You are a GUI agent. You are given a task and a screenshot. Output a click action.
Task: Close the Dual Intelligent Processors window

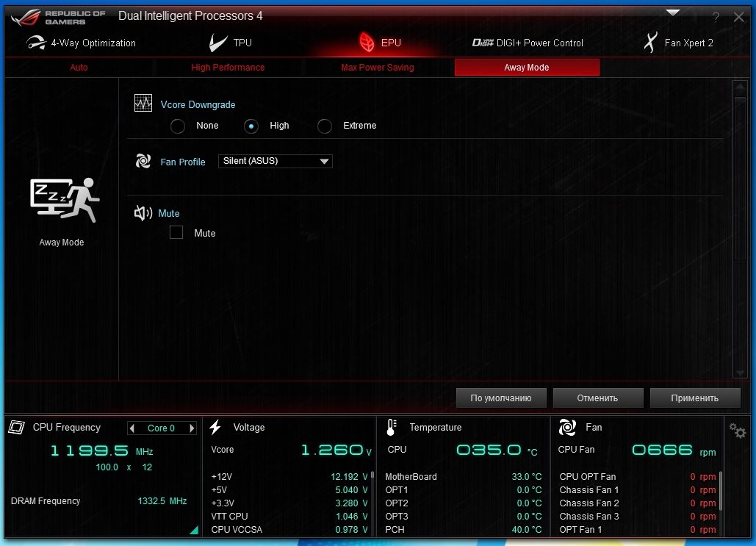(738, 18)
